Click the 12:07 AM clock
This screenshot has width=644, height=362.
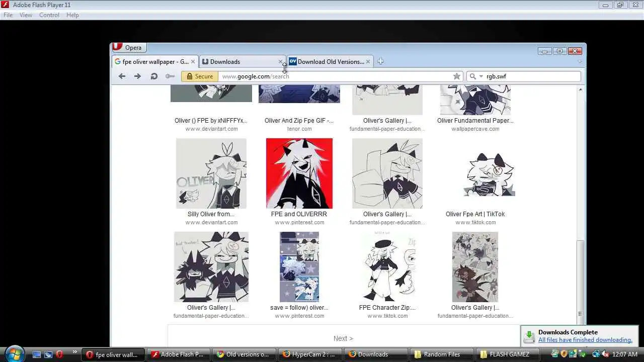point(625,354)
